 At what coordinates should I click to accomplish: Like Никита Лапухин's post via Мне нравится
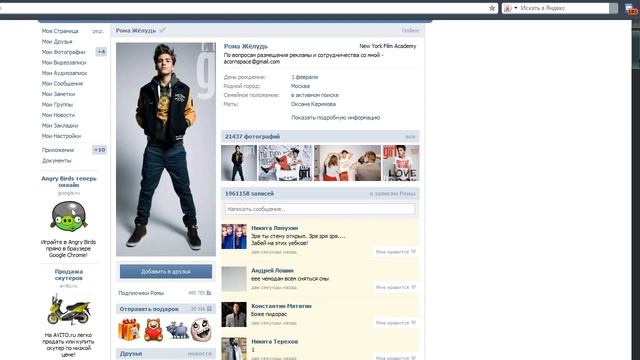point(396,252)
